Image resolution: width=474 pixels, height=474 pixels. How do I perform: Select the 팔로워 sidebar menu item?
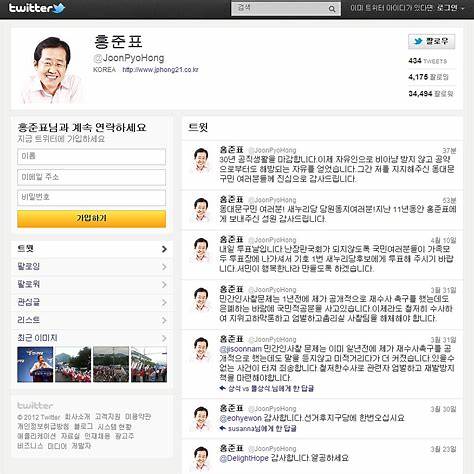point(92,284)
